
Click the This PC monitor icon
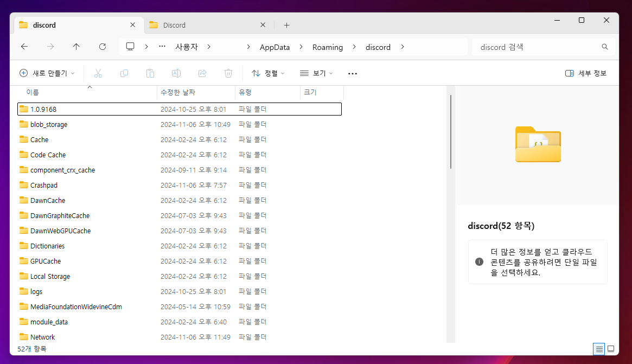coord(130,47)
